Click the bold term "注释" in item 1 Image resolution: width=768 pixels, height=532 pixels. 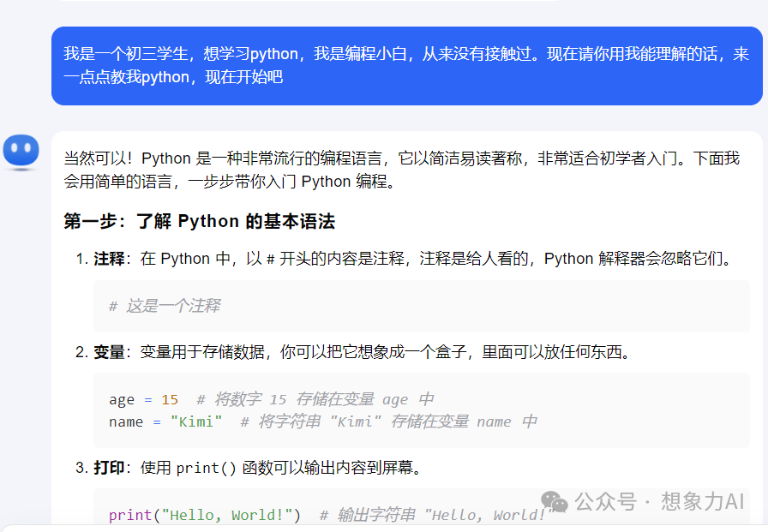pyautogui.click(x=109, y=259)
